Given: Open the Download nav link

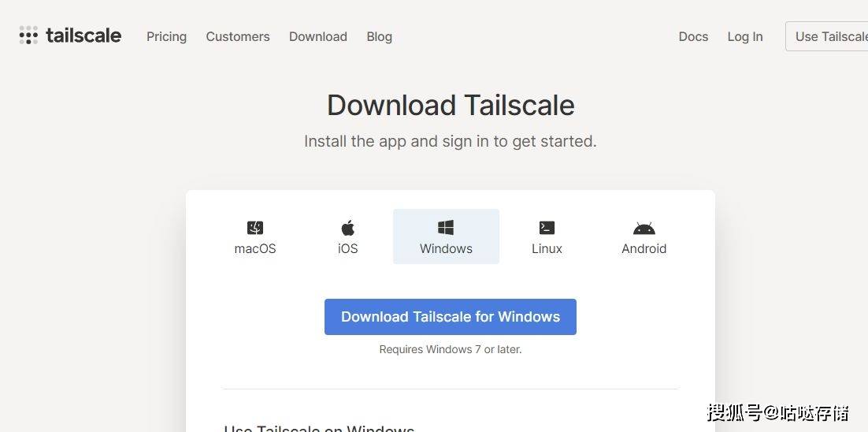Looking at the screenshot, I should pos(318,36).
